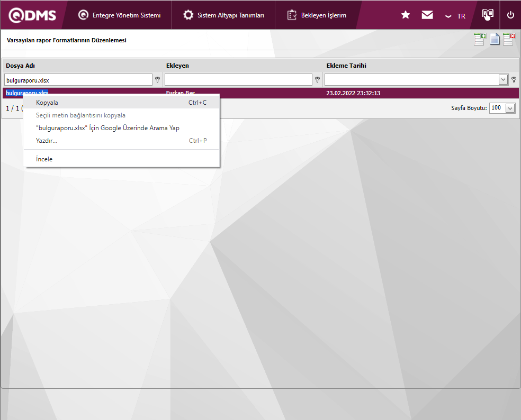Image resolution: width=521 pixels, height=420 pixels.
Task: Choose İncele from context menu
Action: click(x=121, y=159)
